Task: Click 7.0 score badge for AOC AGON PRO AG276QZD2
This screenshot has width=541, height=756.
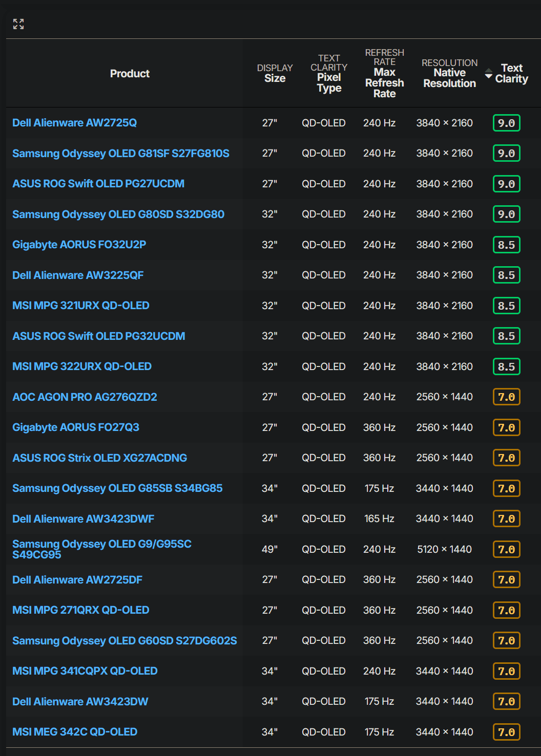Action: click(x=507, y=397)
